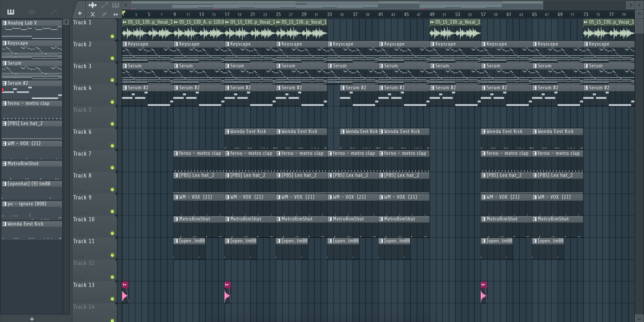The width and height of the screenshot is (644, 322).
Task: Open the MetroRimShot clip menu at bar 9
Action: coord(176,219)
